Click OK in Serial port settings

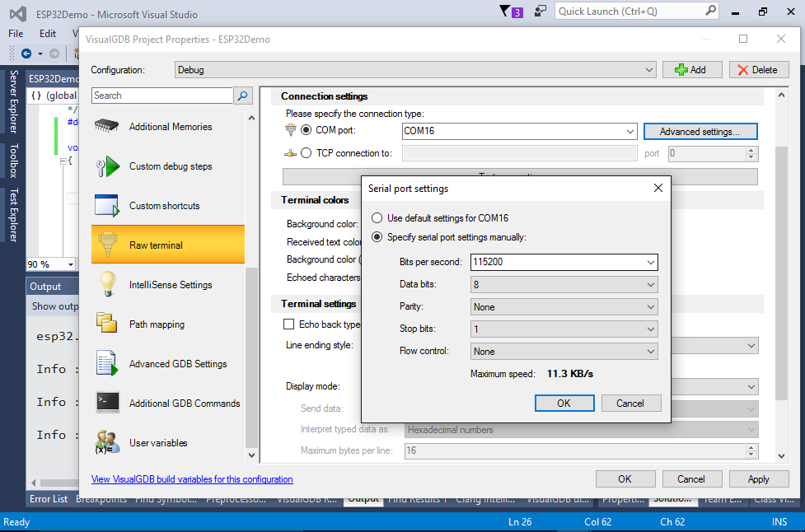point(564,404)
